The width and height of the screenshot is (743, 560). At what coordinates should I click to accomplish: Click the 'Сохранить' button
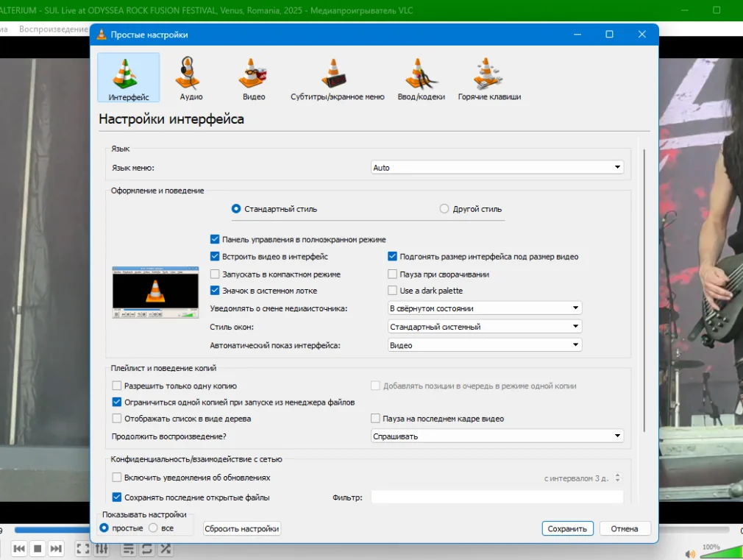[567, 528]
